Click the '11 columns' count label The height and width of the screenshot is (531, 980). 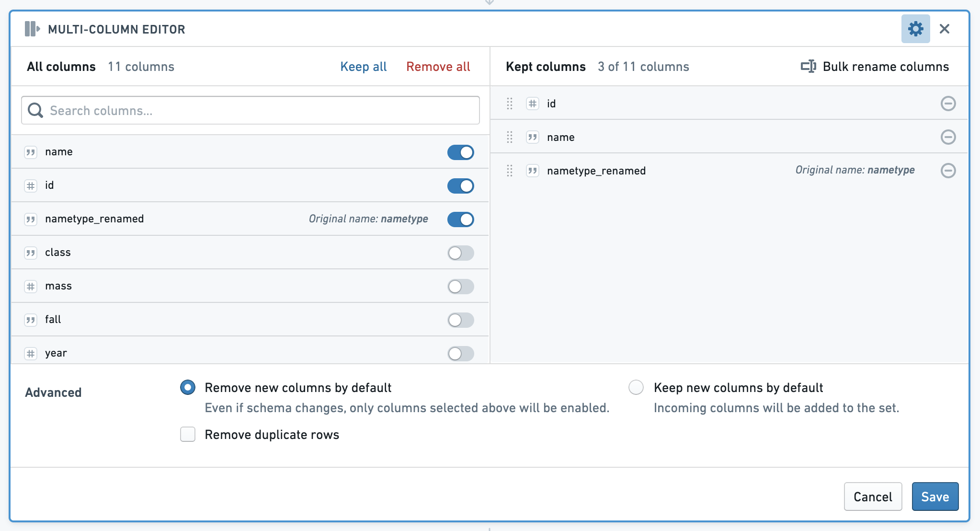(x=141, y=67)
